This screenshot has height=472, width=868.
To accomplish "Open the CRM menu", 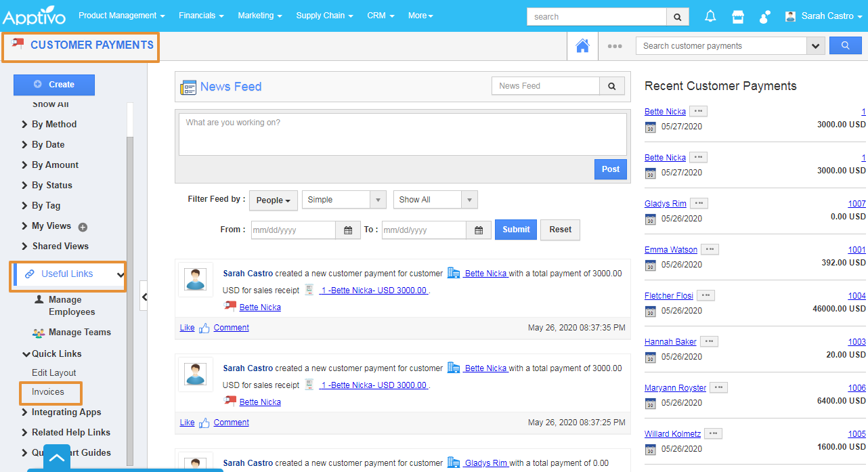I will [x=381, y=16].
